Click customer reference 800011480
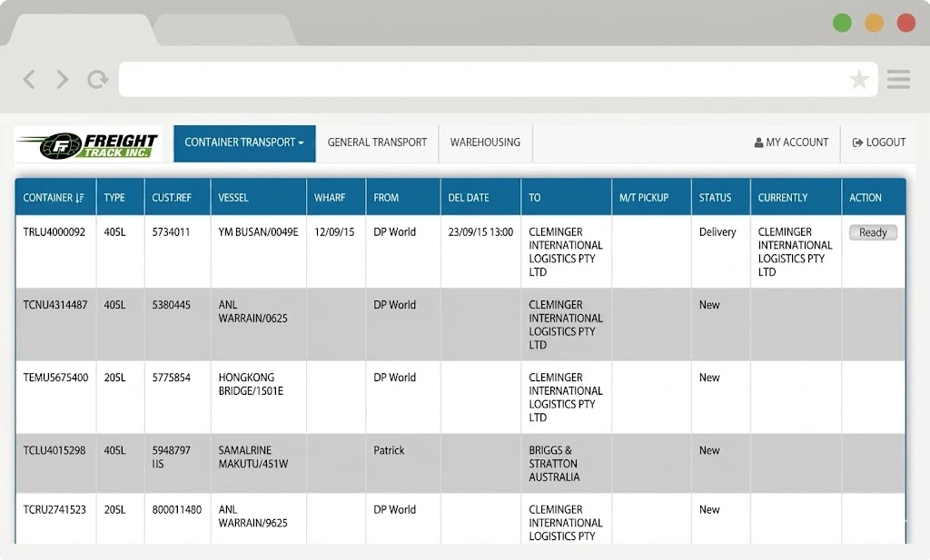This screenshot has width=930, height=560. 177,510
